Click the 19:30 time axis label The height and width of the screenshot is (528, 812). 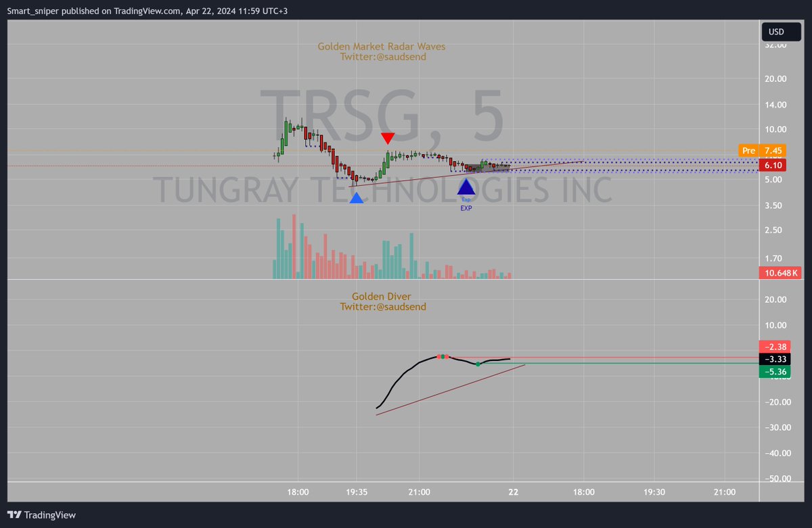pyautogui.click(x=654, y=492)
